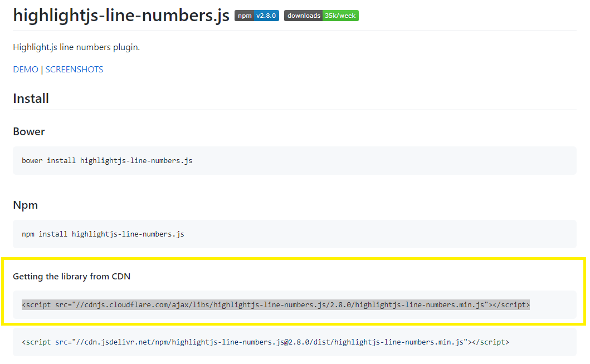Click the Bower heading
The image size is (590, 364).
(x=29, y=131)
